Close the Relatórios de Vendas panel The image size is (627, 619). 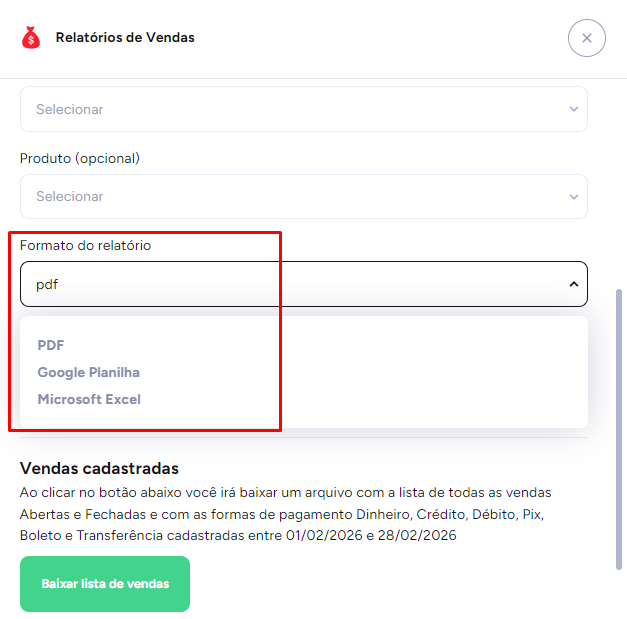click(x=586, y=38)
